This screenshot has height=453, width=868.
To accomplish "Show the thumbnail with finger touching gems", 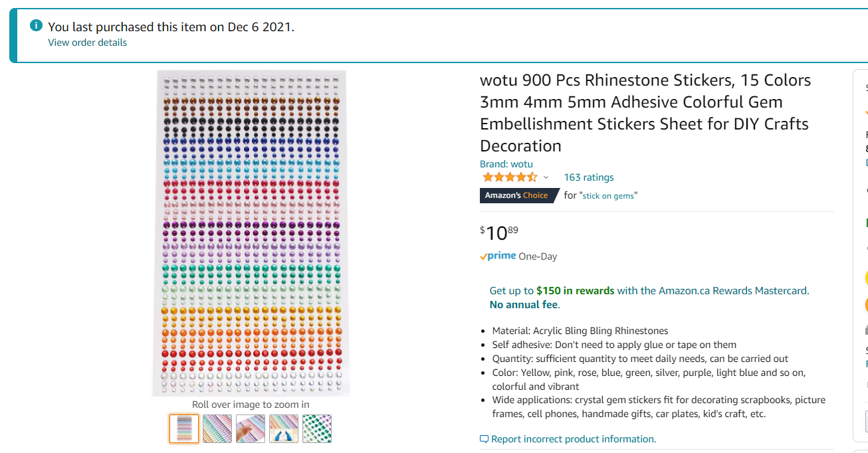I will point(251,428).
